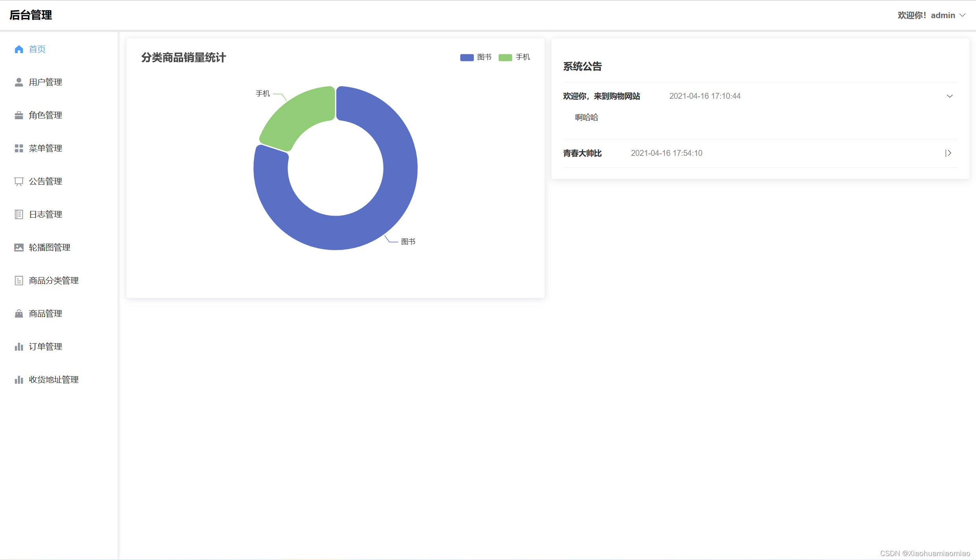Click the bar chart icon for 订单管理
The image size is (976, 560).
[x=19, y=347]
